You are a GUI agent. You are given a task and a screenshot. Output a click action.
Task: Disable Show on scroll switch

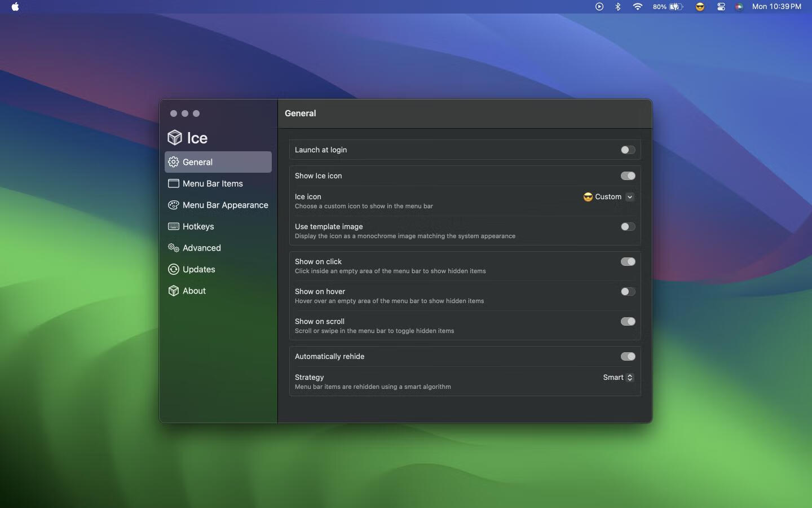point(628,321)
